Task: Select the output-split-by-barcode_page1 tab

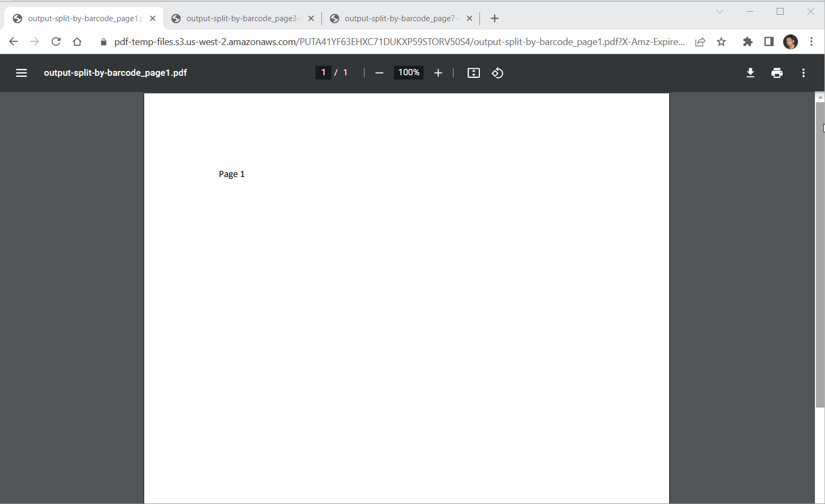Action: [x=84, y=19]
